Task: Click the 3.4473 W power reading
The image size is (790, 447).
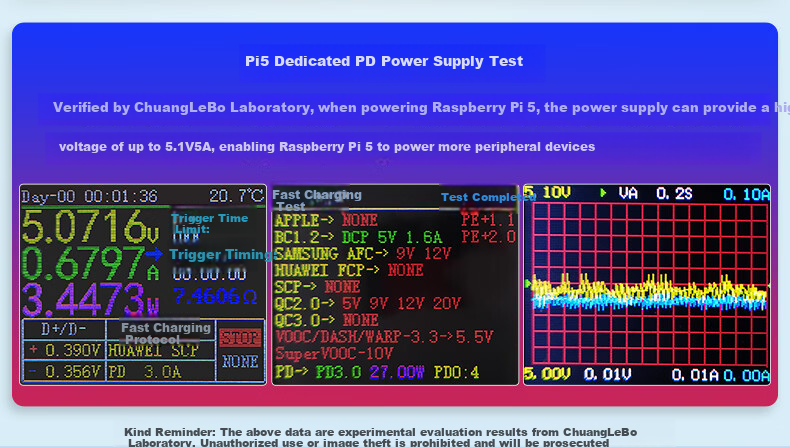Action: pos(91,300)
